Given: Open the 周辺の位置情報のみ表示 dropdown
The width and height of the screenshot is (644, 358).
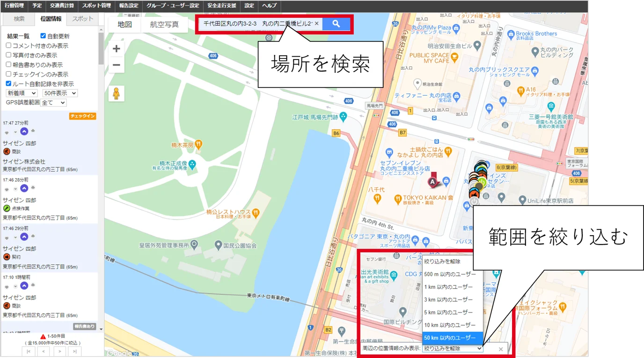Looking at the screenshot, I should tap(453, 349).
